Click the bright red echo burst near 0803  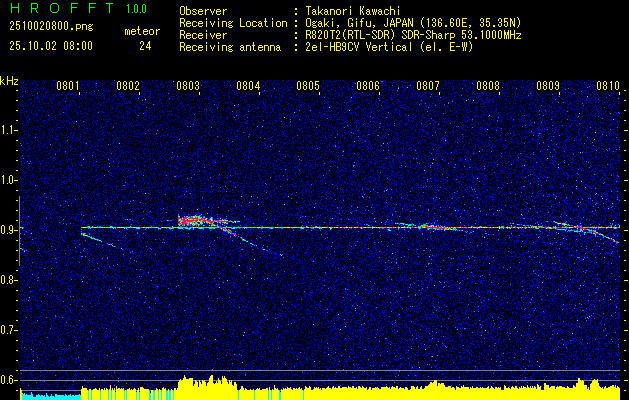(x=193, y=221)
